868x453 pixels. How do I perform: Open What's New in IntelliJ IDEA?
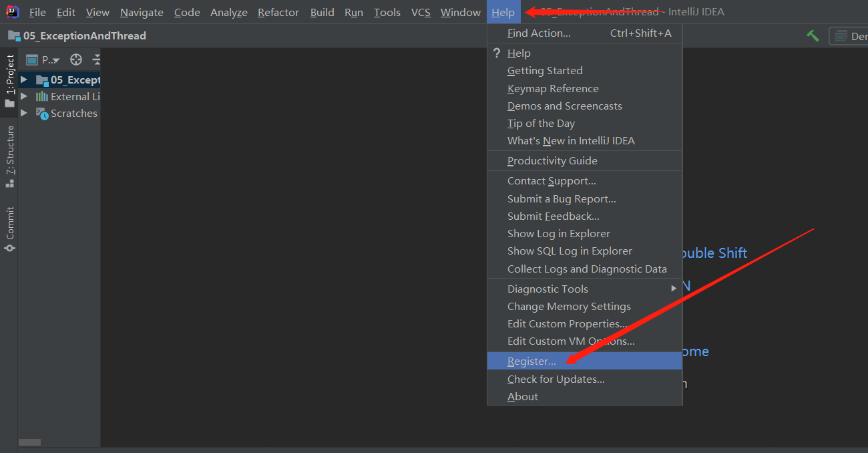click(584, 140)
